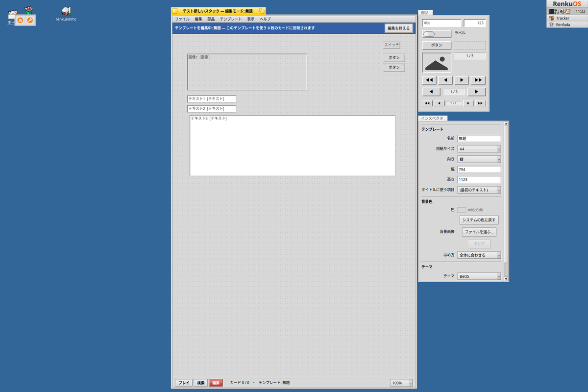Screen dimensions: 588x392
Task: Click the zoom box on the window title tab
Action: click(x=262, y=11)
